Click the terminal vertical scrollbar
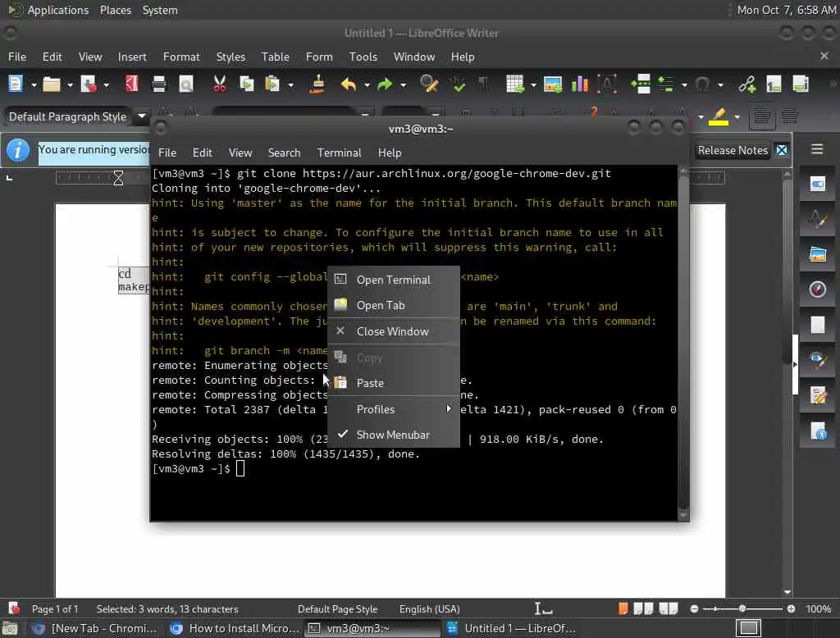 [683, 343]
